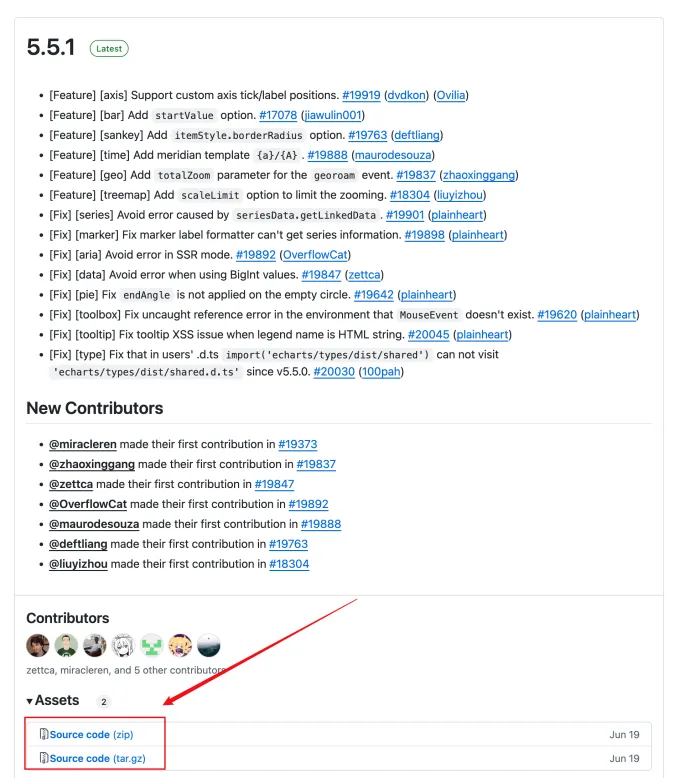Download Source code (zip)

pos(91,734)
